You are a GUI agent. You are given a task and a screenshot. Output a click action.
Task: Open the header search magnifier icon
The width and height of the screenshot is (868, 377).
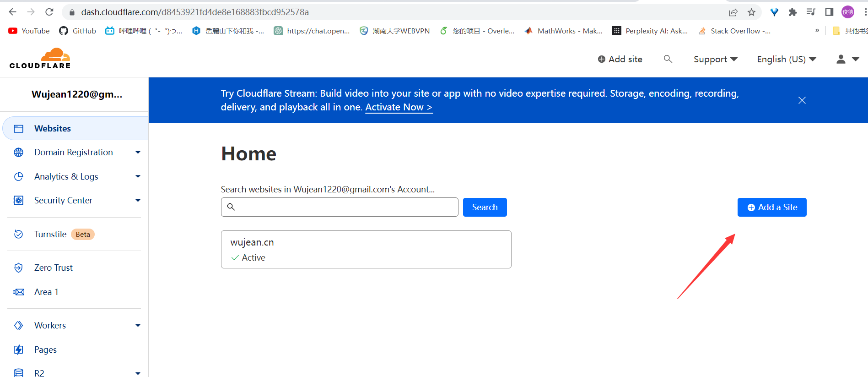pos(668,59)
